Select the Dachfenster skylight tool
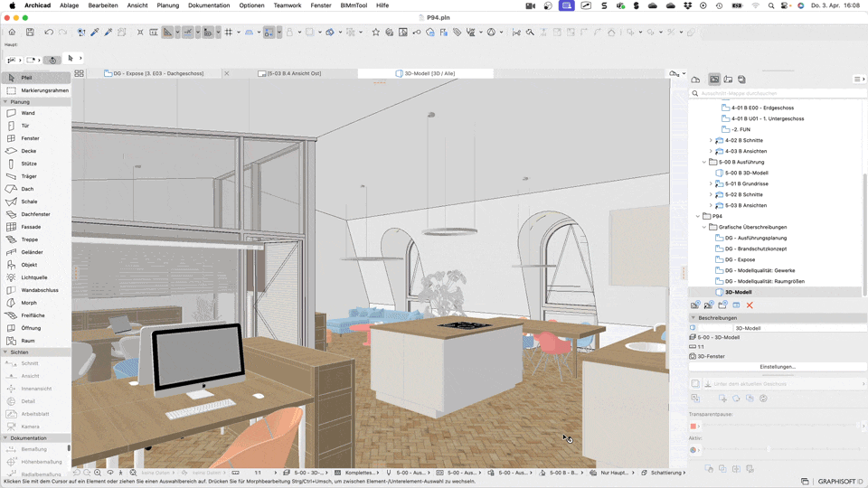 (x=35, y=214)
